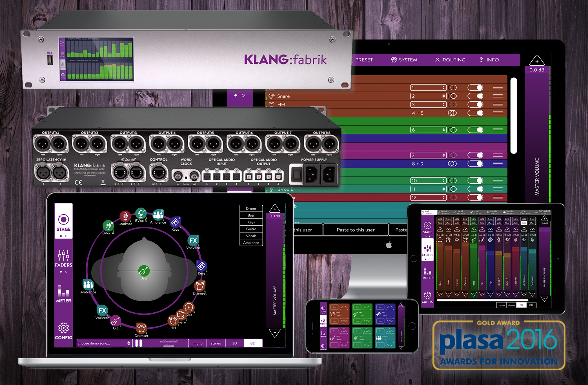Click the Bass channel minus triangle on iPad
588x385 pixels.
(473, 294)
